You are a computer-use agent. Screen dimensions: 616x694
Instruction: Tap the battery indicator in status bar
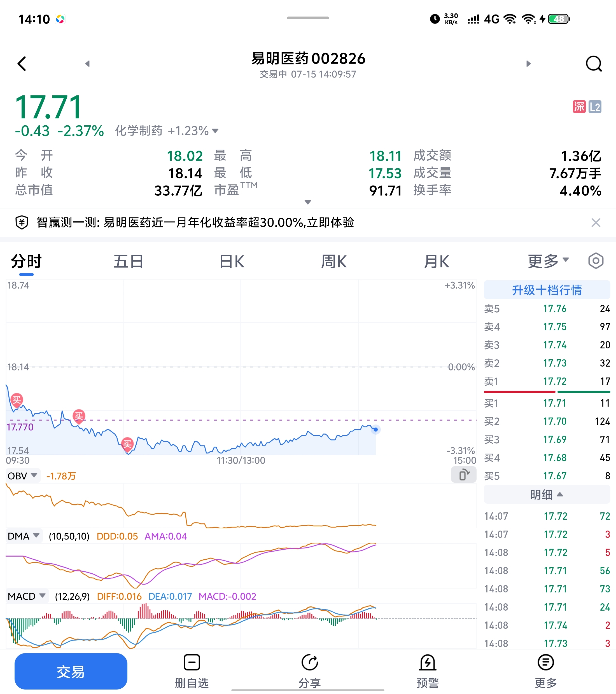tap(559, 19)
